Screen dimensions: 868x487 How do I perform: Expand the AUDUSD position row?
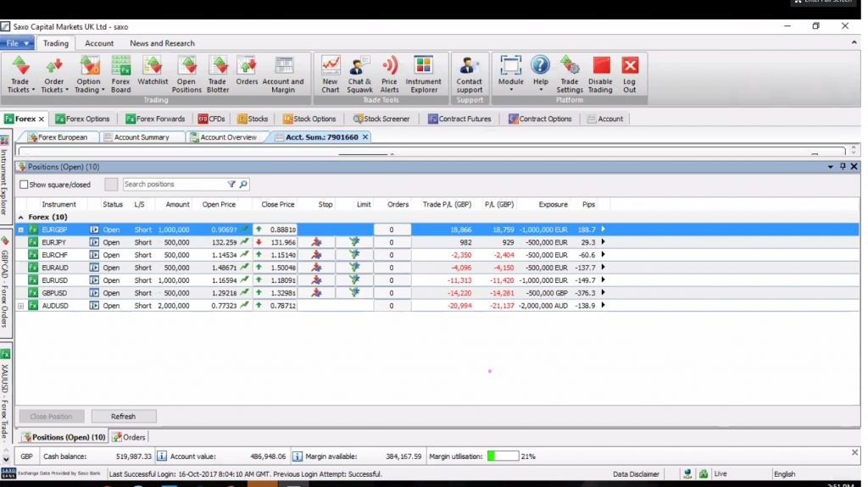point(21,306)
